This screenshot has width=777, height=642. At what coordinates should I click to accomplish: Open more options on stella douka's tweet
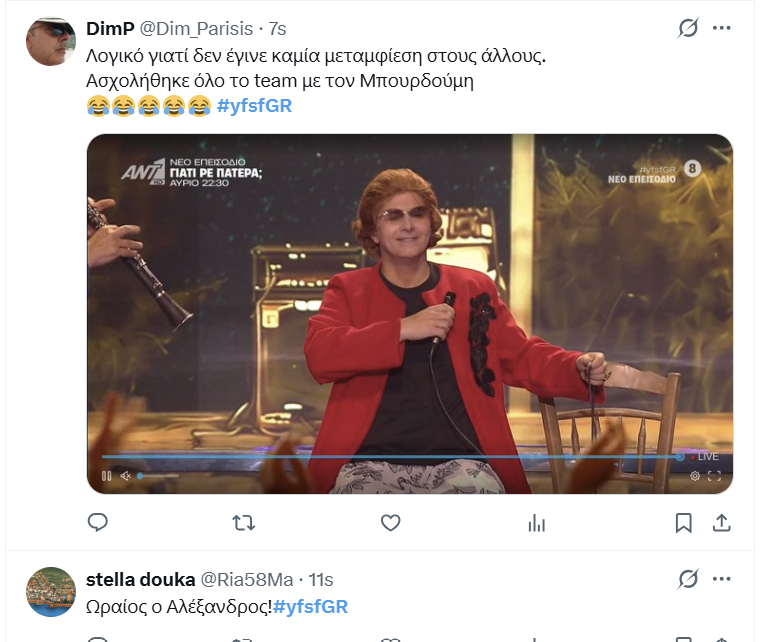coord(722,579)
